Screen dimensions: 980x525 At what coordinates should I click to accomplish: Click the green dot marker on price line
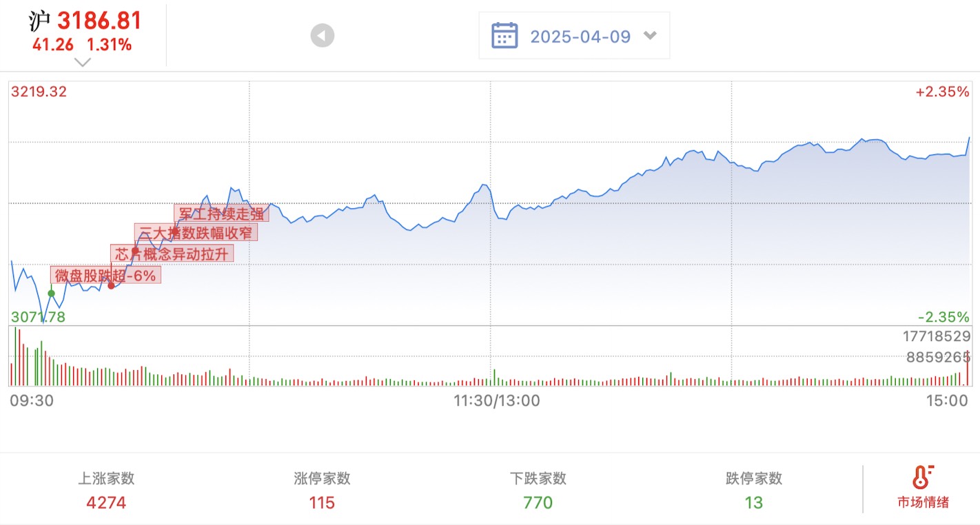(51, 293)
